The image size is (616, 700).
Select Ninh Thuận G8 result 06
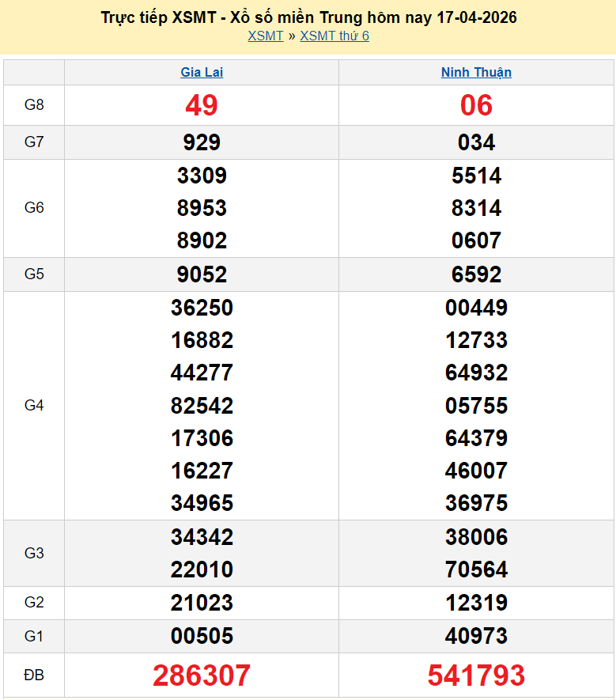pyautogui.click(x=476, y=105)
